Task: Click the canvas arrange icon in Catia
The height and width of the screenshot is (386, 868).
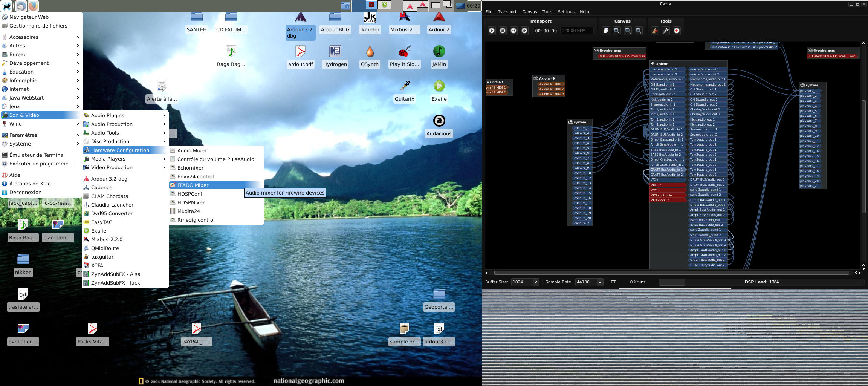Action: coord(606,31)
